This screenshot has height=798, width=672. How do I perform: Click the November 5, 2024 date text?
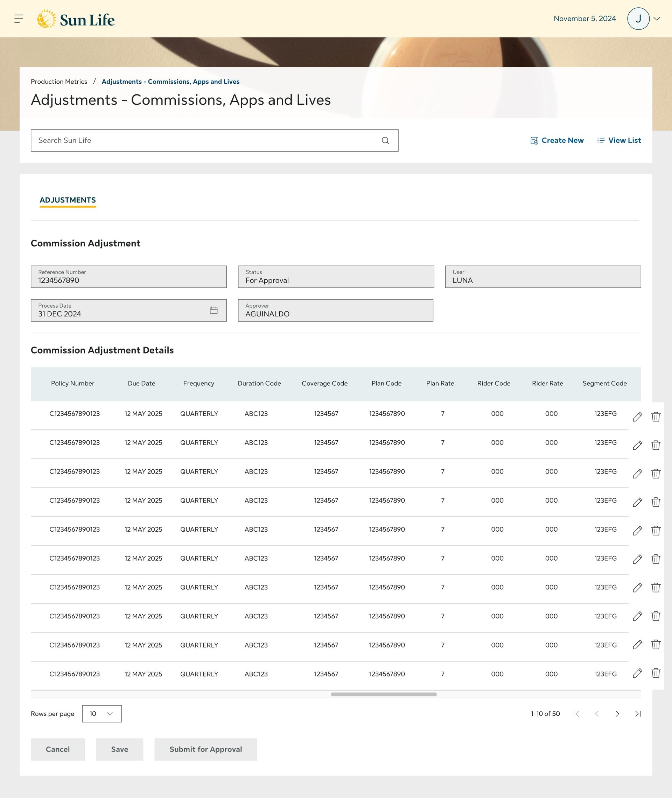coord(585,19)
